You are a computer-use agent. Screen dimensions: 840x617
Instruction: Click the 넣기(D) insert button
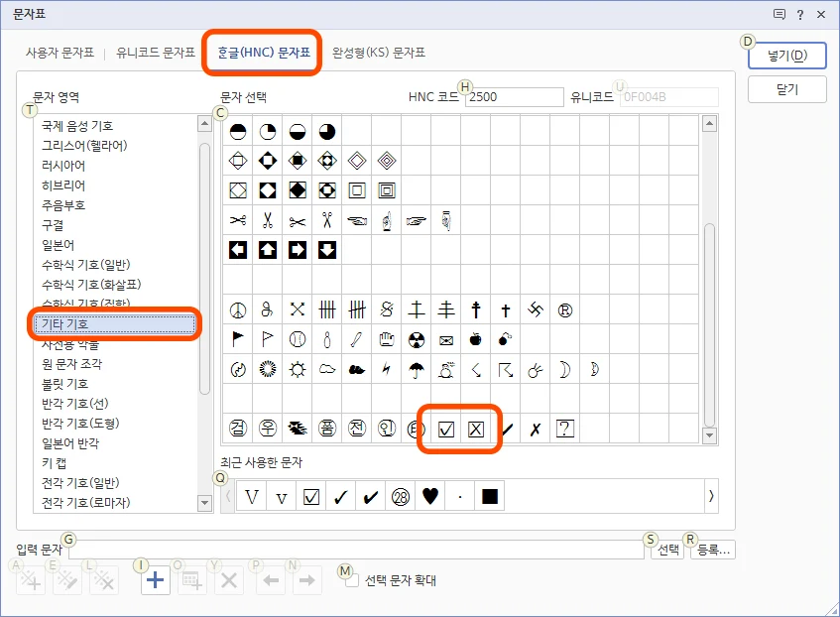pos(786,55)
